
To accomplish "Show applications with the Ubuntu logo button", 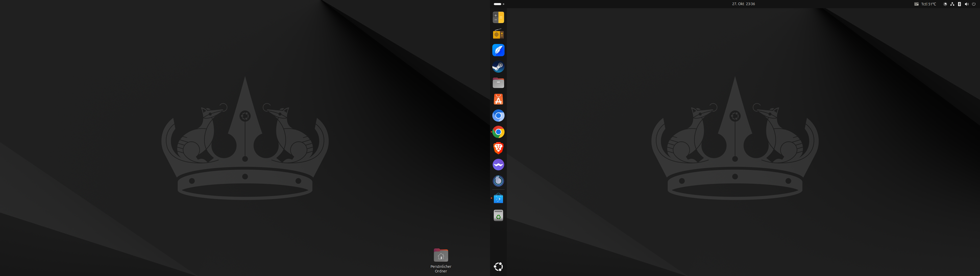I will point(498,267).
